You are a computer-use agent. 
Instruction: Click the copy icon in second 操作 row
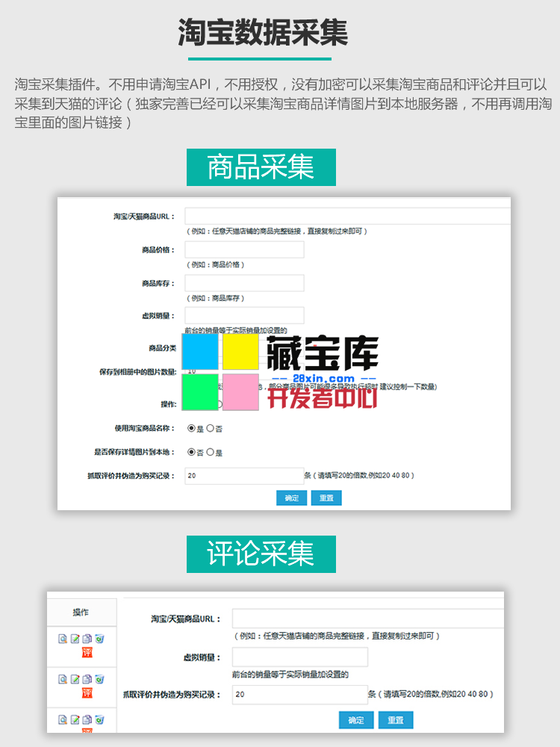pos(87,679)
